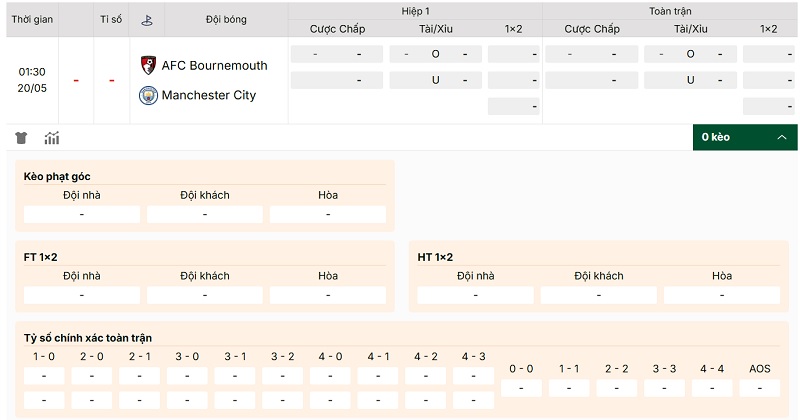Select Đội khách odds under Kèo phạt góc
The width and height of the screenshot is (800, 420).
click(x=205, y=214)
